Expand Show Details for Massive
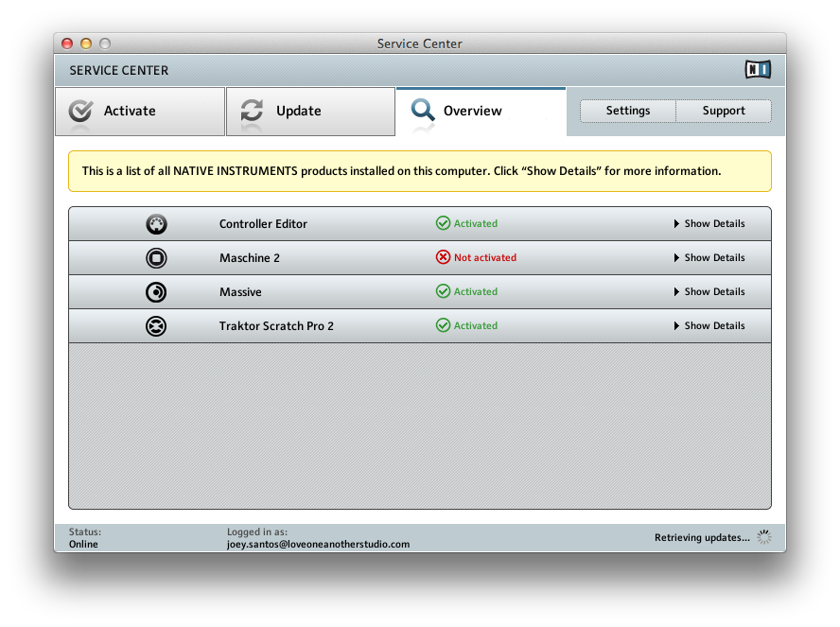 [x=709, y=292]
